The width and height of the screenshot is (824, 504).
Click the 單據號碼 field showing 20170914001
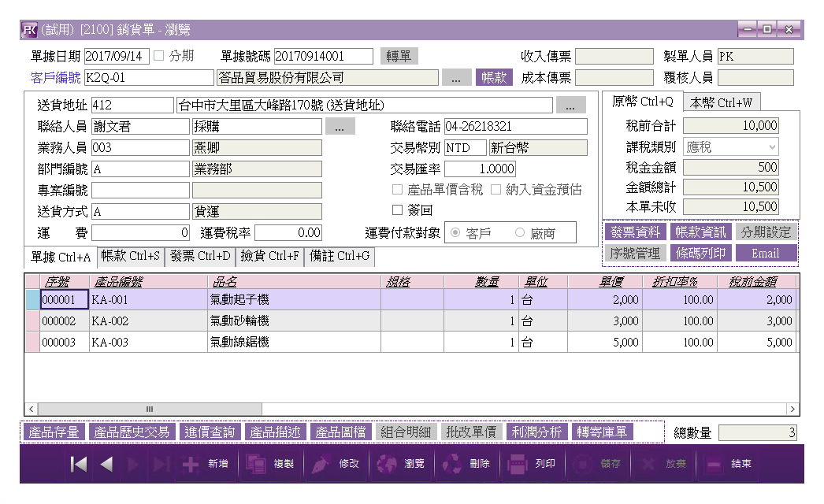[323, 56]
